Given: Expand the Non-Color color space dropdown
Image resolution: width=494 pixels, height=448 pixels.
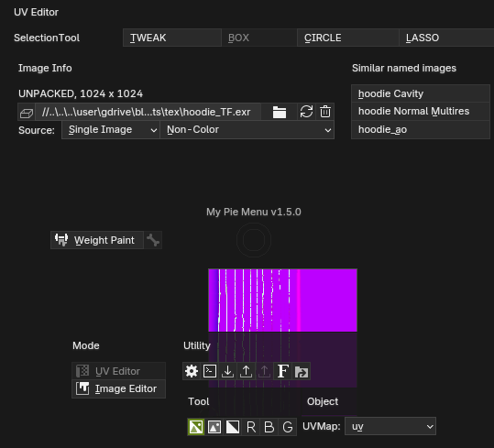Looking at the screenshot, I should 247,130.
